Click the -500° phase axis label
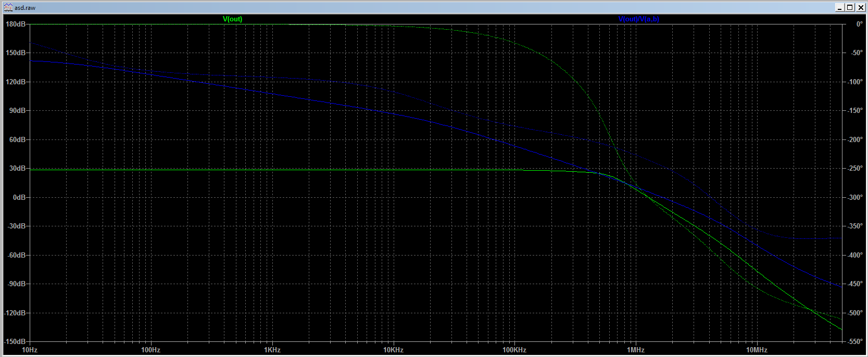The image size is (868, 357). pyautogui.click(x=856, y=313)
